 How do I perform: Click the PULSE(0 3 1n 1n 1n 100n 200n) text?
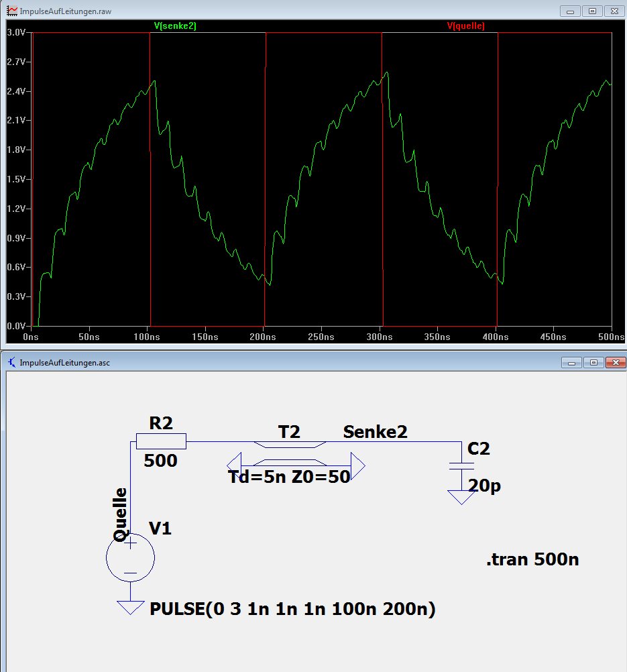[292, 609]
